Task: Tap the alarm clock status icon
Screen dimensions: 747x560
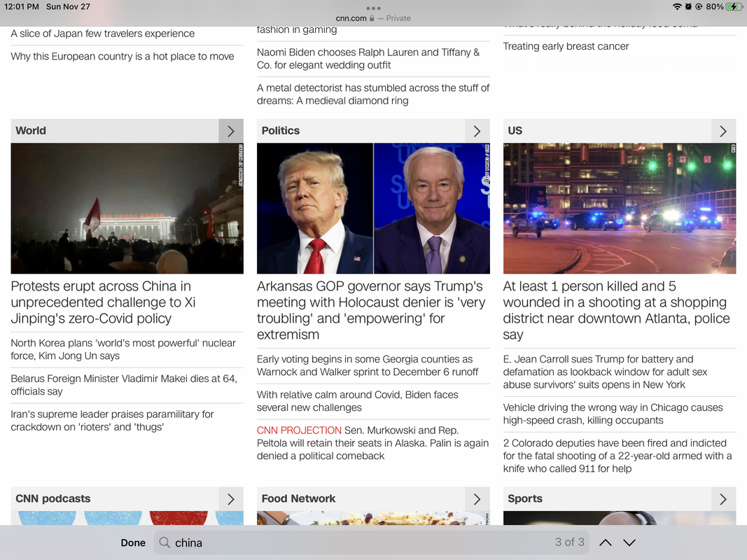Action: (688, 7)
